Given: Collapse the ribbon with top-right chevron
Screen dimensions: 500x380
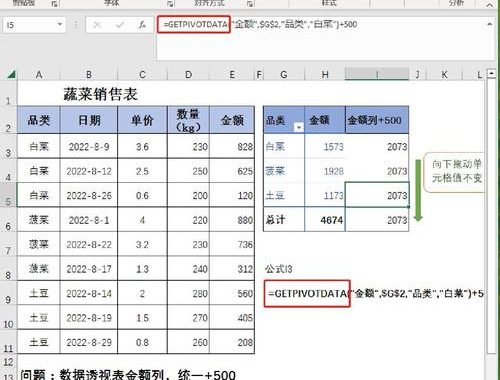Looking at the screenshot, I should tap(490, 4).
